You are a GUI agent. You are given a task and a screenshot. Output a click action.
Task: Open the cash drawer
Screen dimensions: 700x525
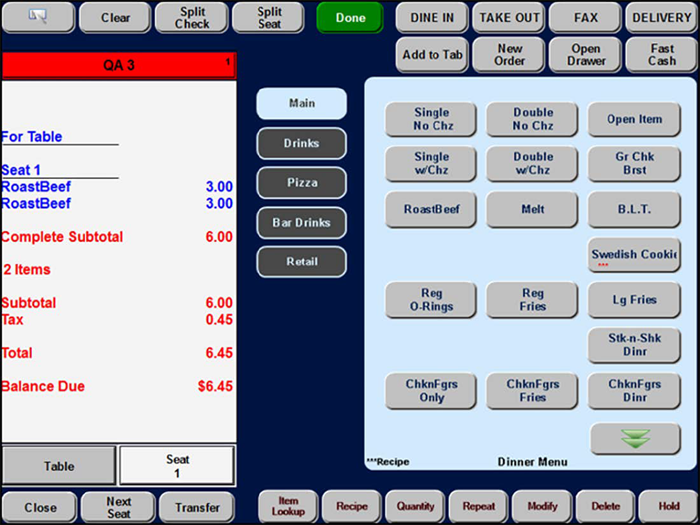585,54
